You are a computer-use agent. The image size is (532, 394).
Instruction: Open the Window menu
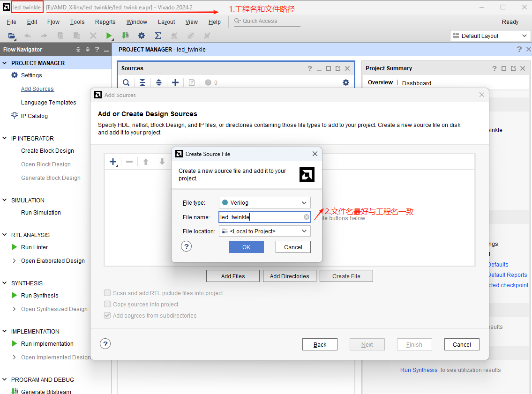tap(137, 22)
